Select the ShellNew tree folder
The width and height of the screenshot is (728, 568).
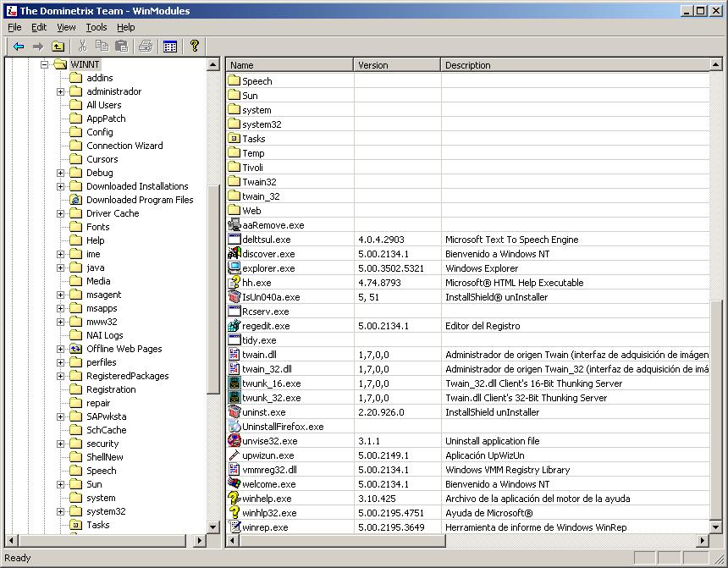click(105, 457)
